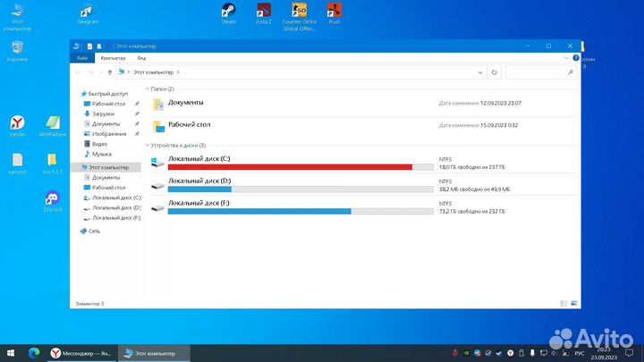Open the Windows Start menu

11,353
